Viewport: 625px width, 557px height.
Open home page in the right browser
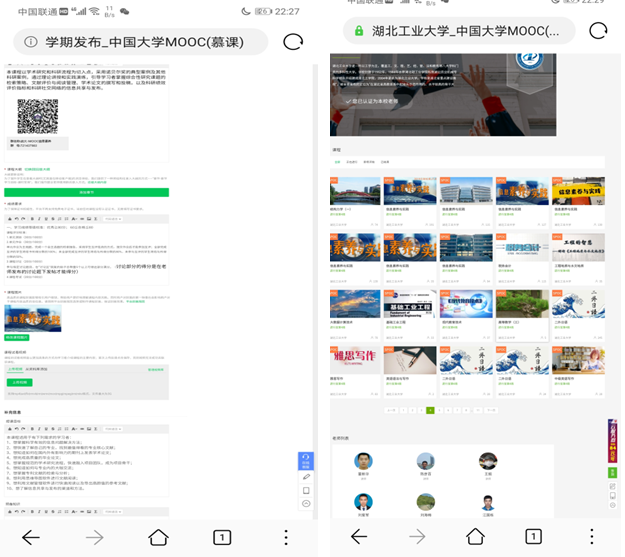[x=475, y=536]
